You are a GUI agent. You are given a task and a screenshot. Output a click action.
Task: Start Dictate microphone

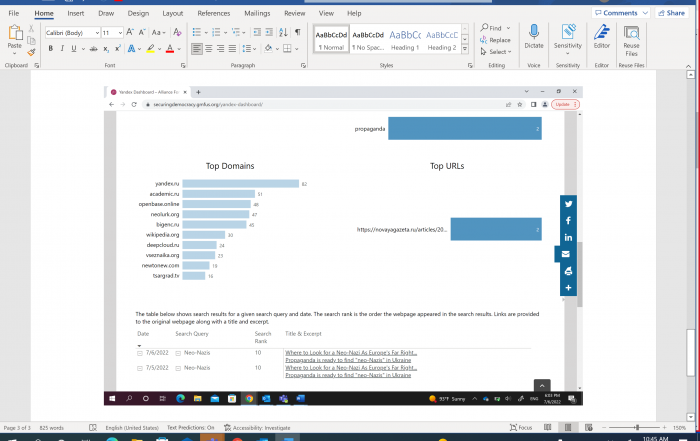click(534, 37)
